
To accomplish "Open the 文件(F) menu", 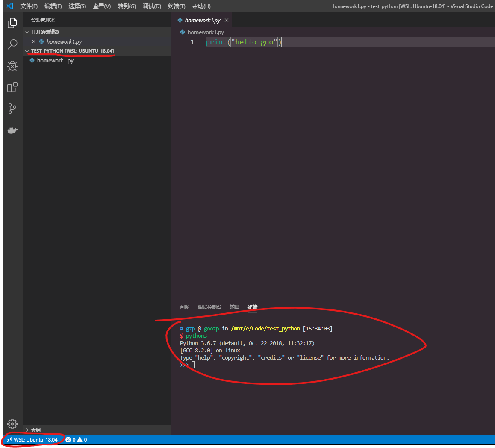I will [29, 6].
